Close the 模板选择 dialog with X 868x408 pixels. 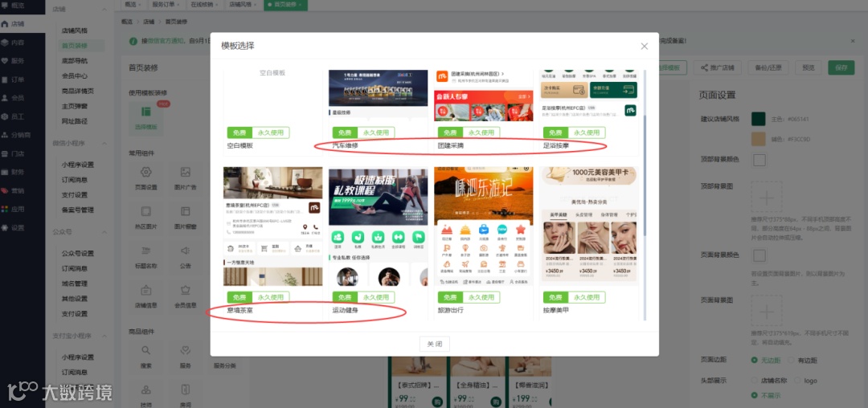tap(644, 47)
